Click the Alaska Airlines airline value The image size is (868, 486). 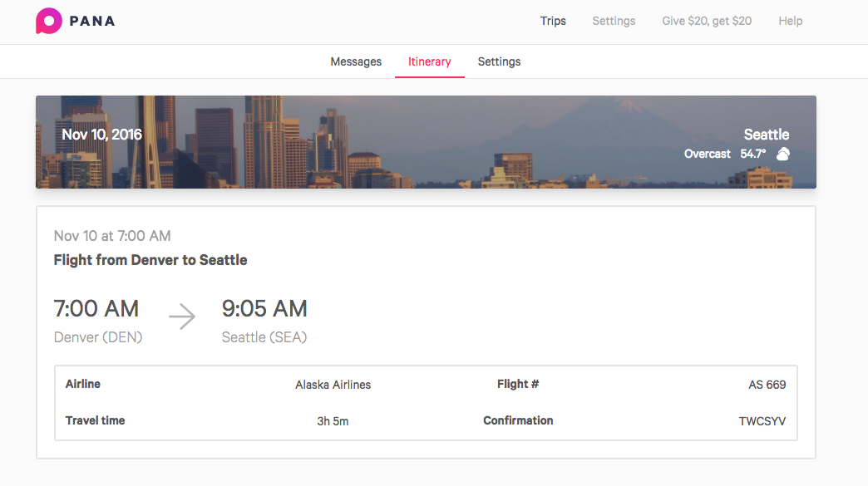click(333, 385)
